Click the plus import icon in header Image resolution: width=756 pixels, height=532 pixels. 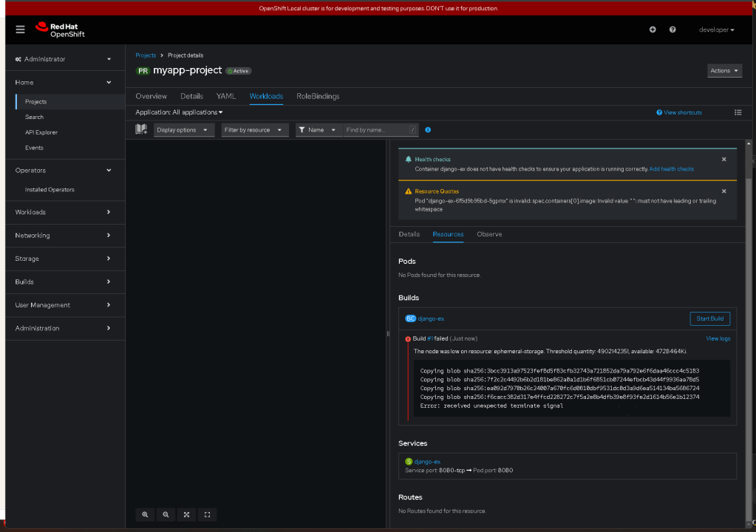click(653, 30)
